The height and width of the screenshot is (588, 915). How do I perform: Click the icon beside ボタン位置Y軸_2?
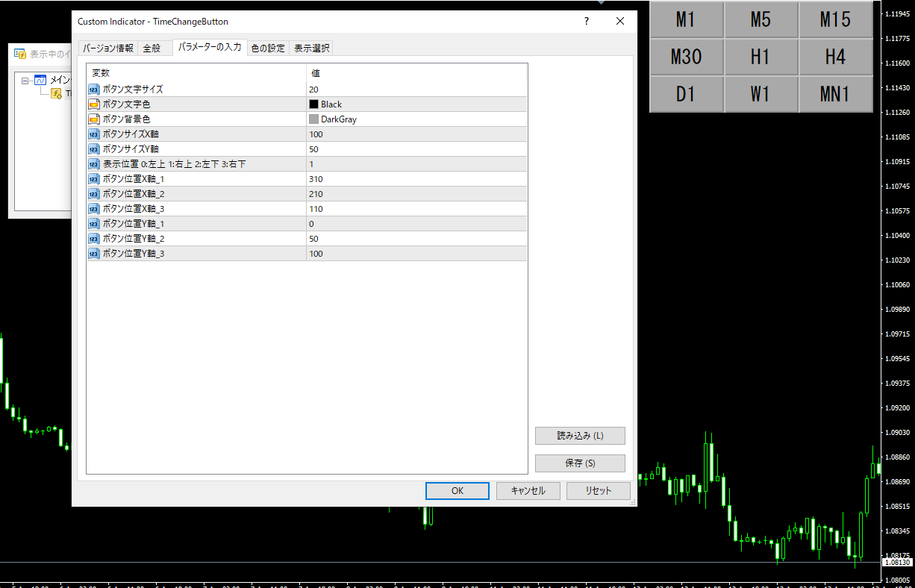coord(93,239)
